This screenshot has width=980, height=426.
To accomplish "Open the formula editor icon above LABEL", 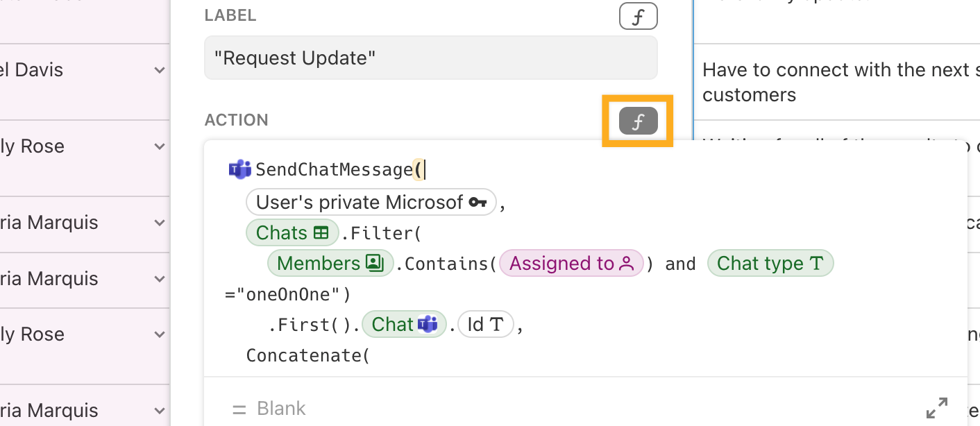I will coord(637,16).
